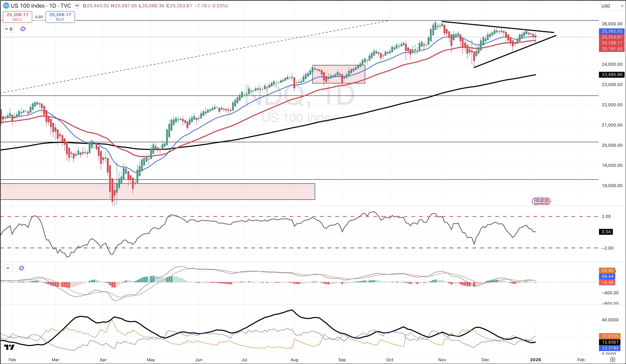Screen dimensions: 626x364
Task: Click the purple refresh icon in MACD pane
Action: (x=21, y=268)
